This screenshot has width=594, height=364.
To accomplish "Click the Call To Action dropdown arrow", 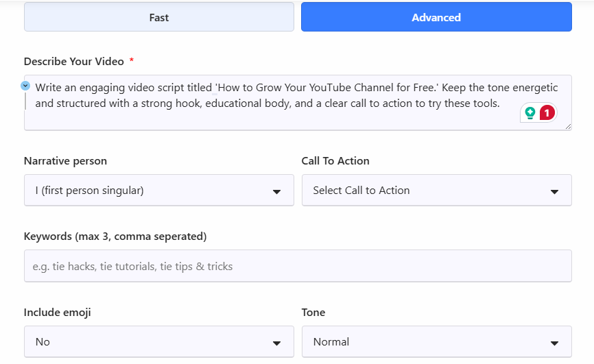I will tap(554, 191).
